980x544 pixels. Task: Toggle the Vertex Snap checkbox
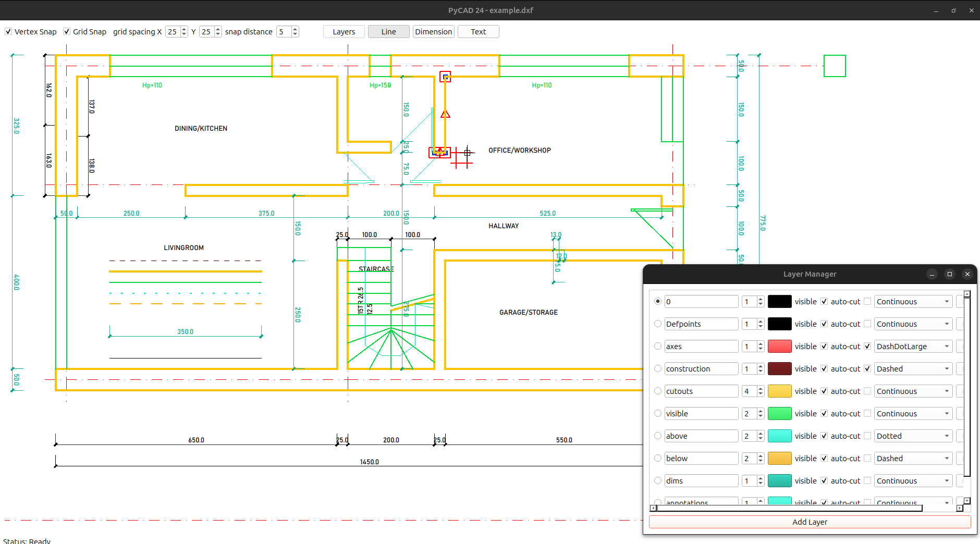point(8,32)
